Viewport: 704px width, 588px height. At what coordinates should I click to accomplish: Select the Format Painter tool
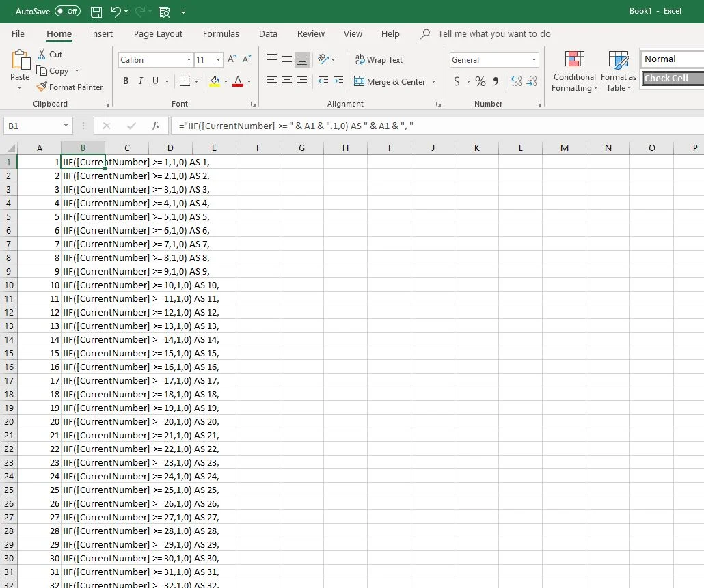tap(70, 87)
